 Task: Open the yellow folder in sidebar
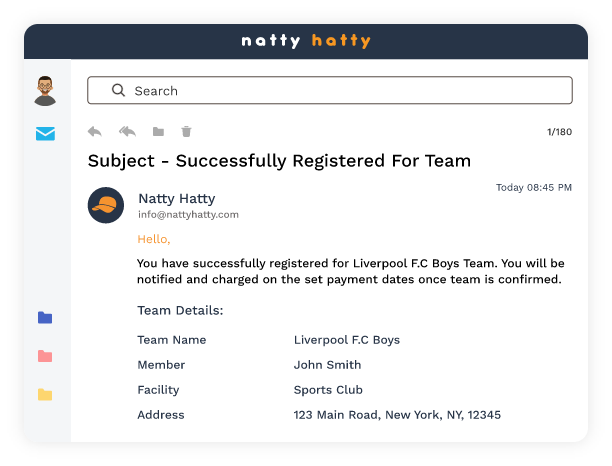pyautogui.click(x=45, y=394)
